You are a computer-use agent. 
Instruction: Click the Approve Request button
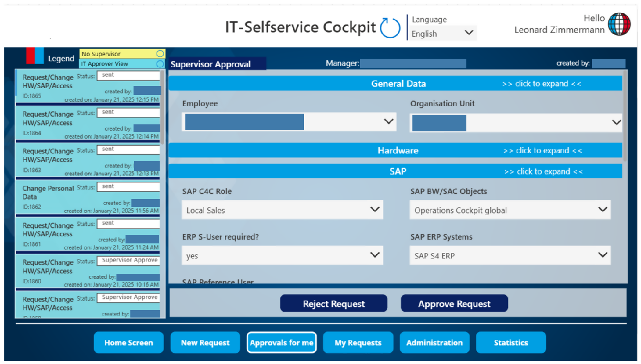455,304
